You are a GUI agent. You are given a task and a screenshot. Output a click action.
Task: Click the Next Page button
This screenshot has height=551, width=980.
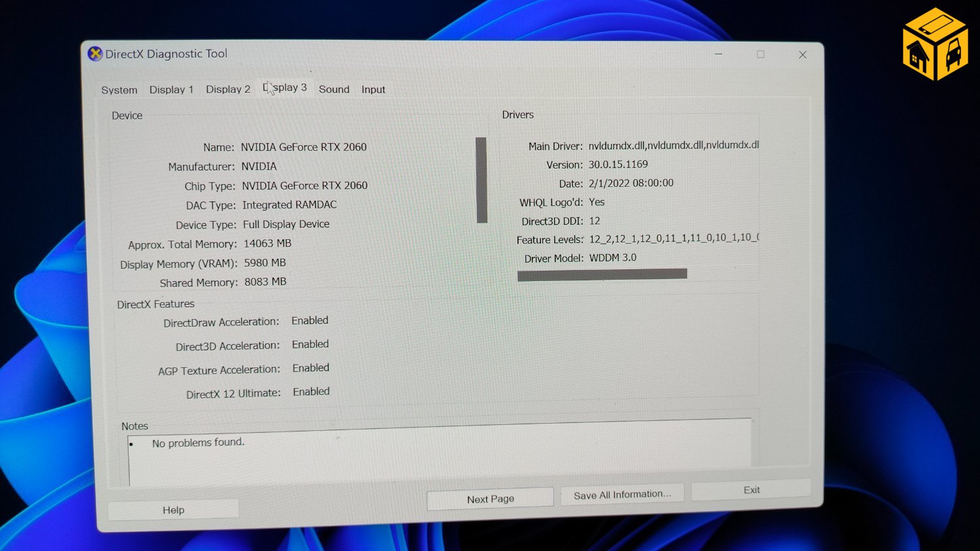click(x=490, y=498)
